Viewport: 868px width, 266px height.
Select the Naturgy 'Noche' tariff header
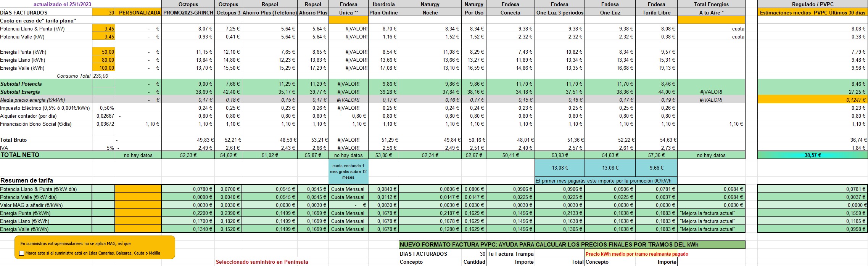pyautogui.click(x=430, y=13)
